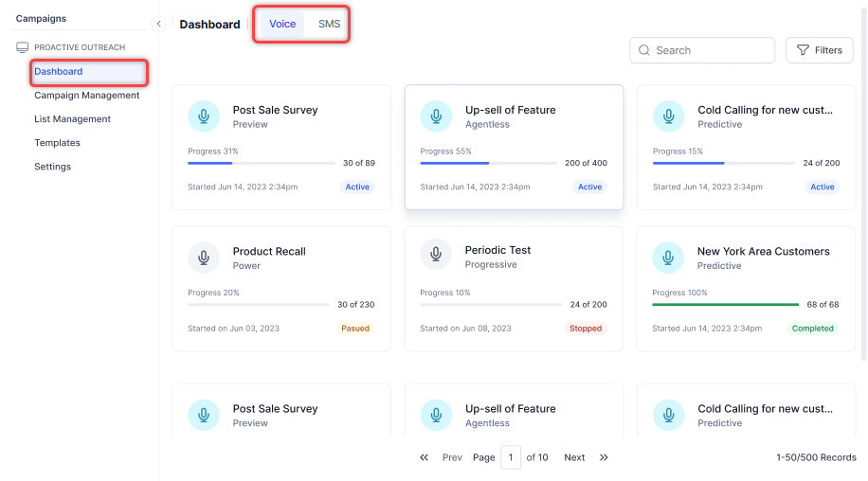Click the Post Sale Survey microphone icon
Viewport: 868px width, 481px height.
pos(203,116)
